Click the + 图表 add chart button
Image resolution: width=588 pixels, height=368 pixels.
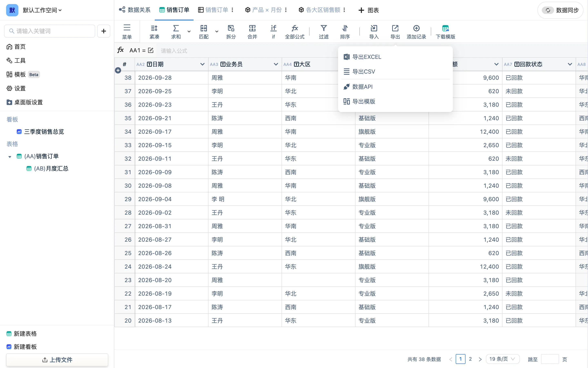[369, 10]
